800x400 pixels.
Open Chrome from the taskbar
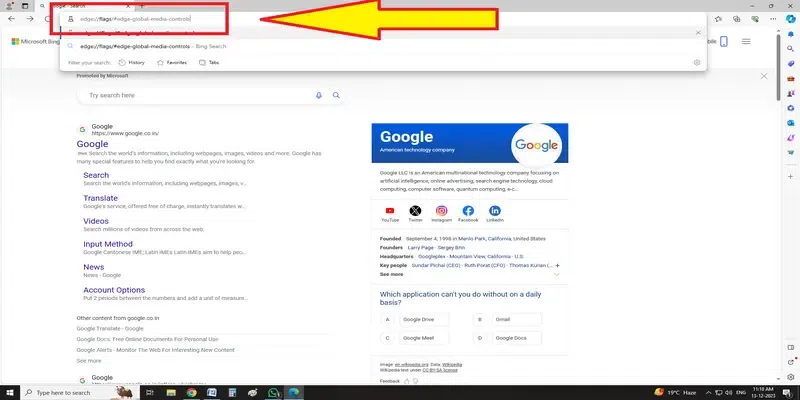(x=191, y=393)
